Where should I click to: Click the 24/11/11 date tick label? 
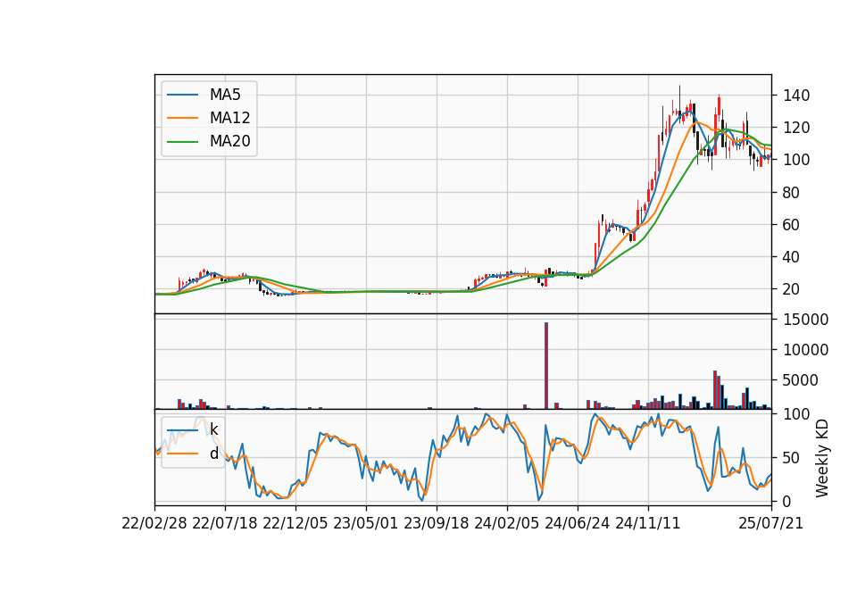click(x=648, y=523)
